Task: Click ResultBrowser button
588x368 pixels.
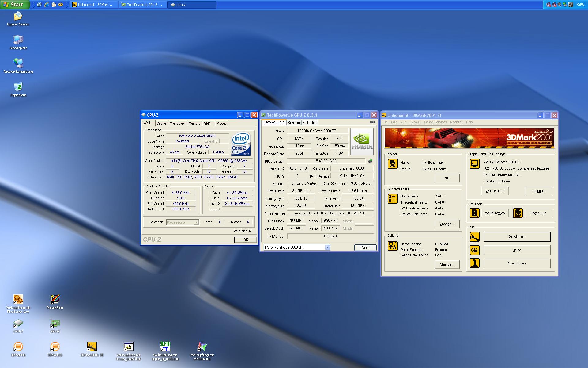Action: point(495,213)
